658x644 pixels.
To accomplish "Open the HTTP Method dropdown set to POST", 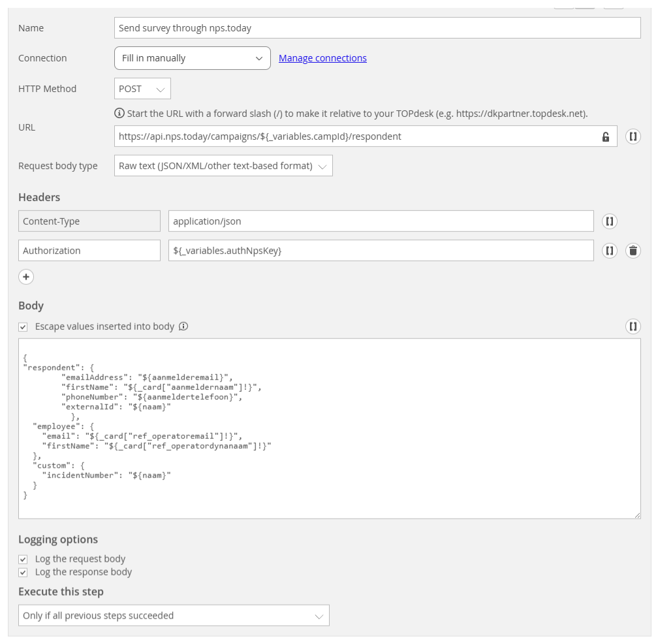I will (142, 88).
